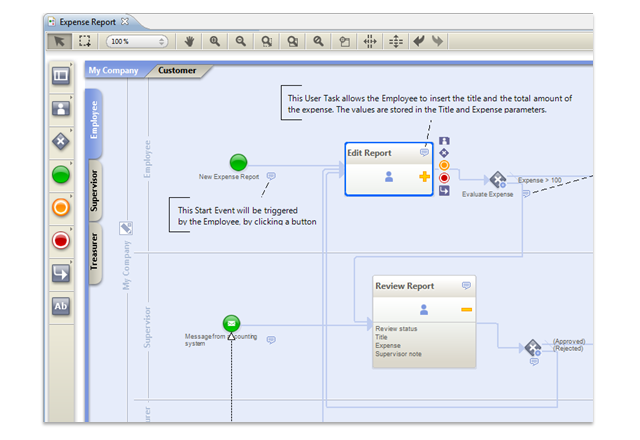
Task: Select the sequence flow arrow palette tool
Action: [x=61, y=273]
